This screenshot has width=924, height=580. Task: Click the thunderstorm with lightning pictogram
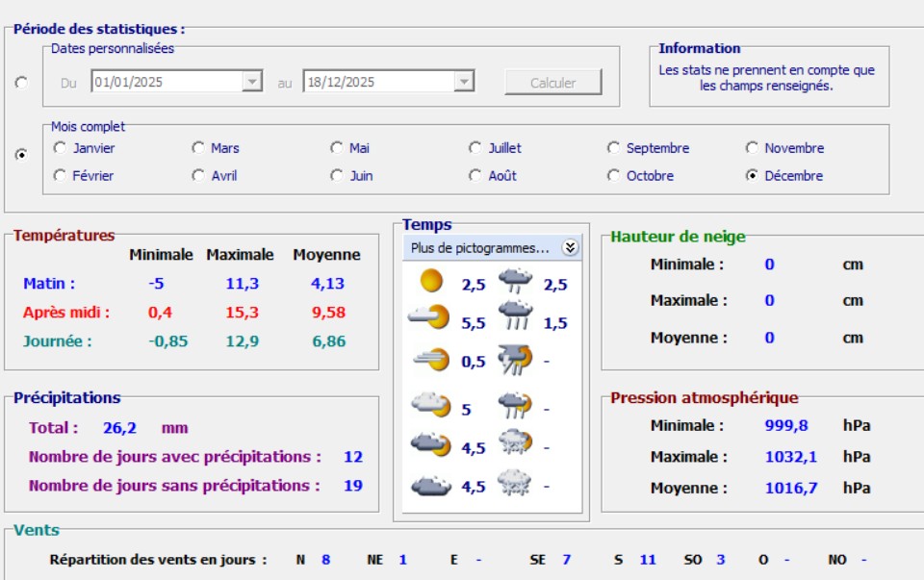[515, 360]
